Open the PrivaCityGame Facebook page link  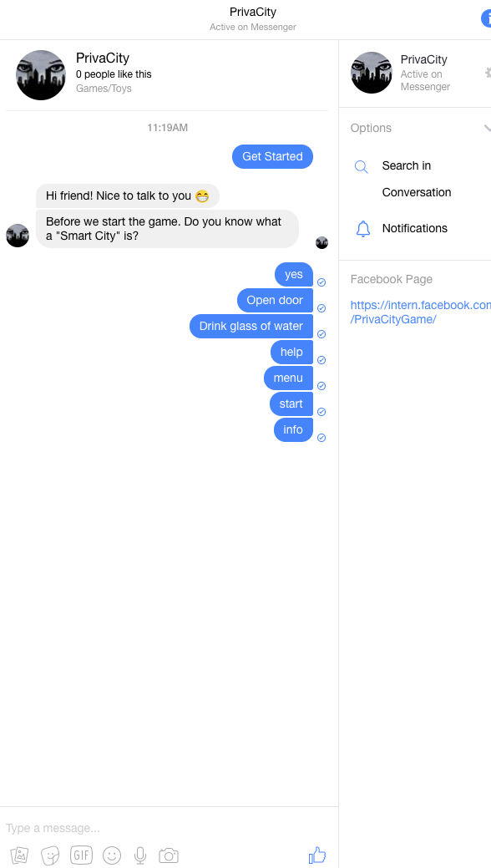pyautogui.click(x=421, y=312)
